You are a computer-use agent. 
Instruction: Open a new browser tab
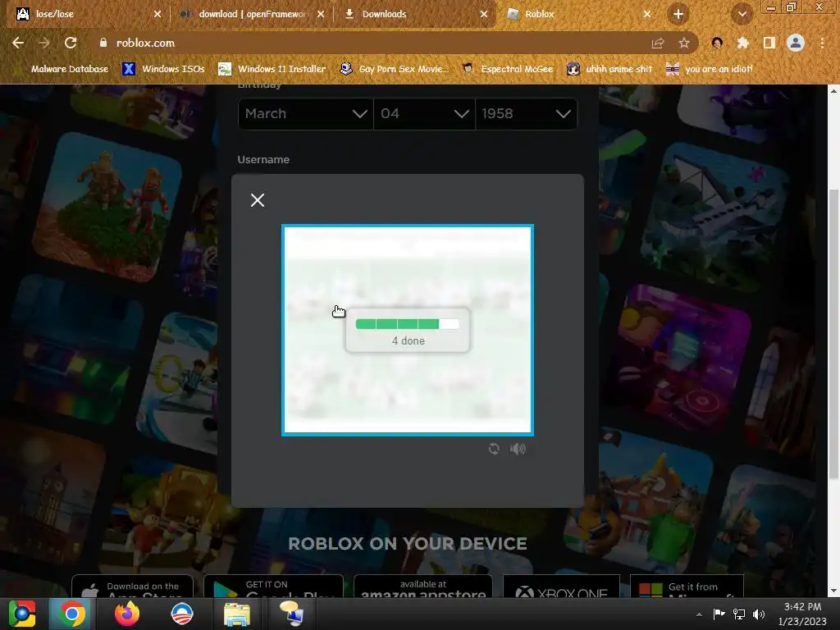[678, 14]
